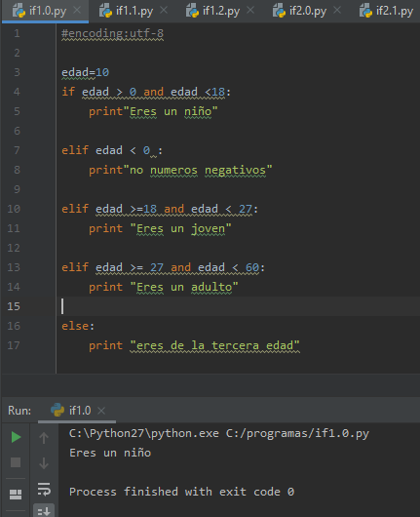Click line number 10 in the gutter
This screenshot has width=420, height=517.
click(14, 209)
